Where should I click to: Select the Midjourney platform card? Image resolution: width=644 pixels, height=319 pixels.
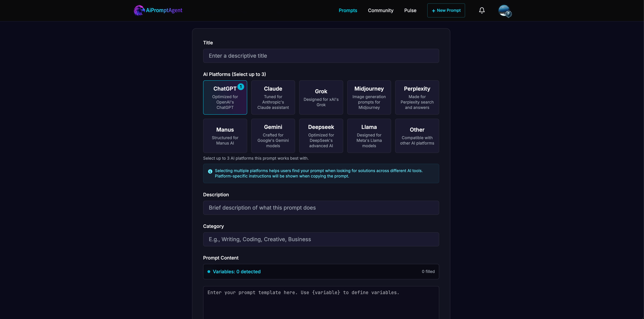(369, 97)
